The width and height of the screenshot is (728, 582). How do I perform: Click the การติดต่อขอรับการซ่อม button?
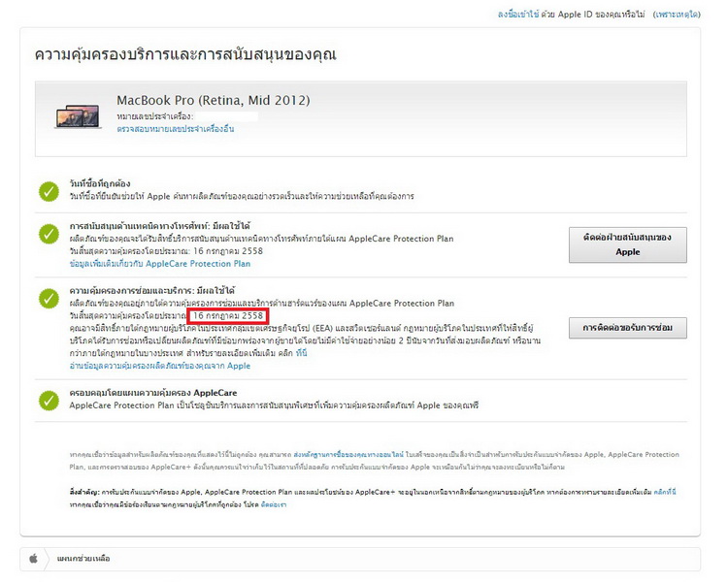pyautogui.click(x=628, y=328)
